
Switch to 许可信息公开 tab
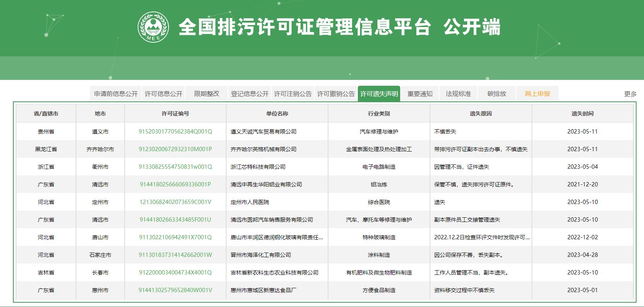coord(163,94)
